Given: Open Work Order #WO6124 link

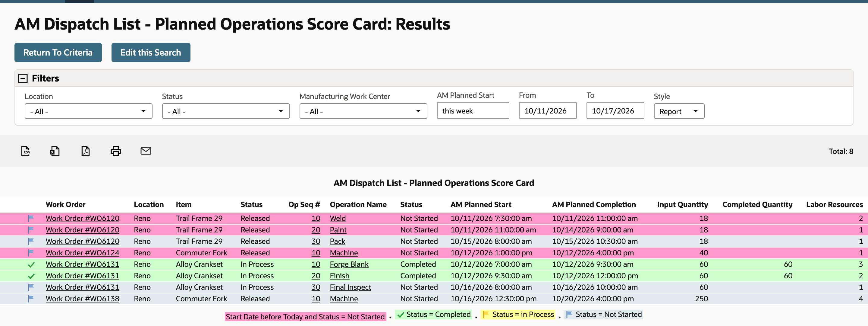Looking at the screenshot, I should [x=83, y=253].
